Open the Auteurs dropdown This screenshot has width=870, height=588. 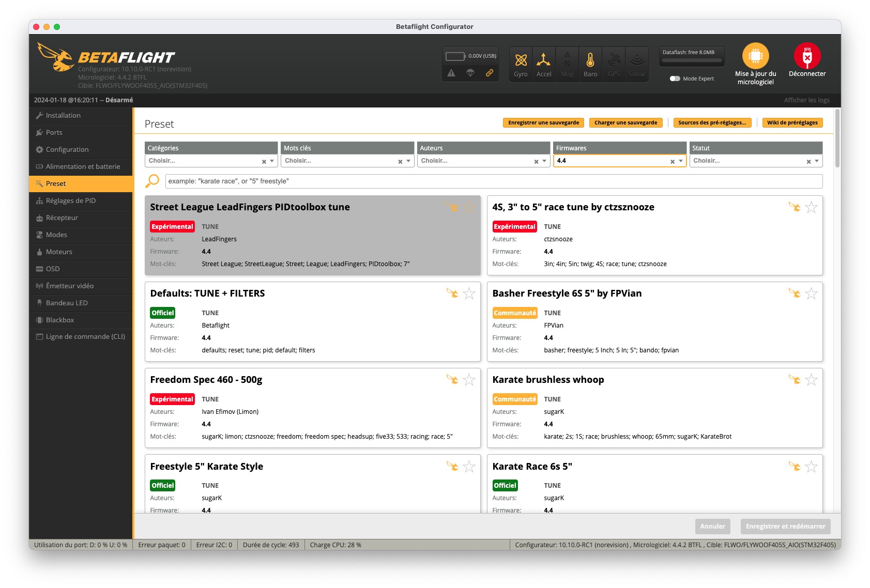[483, 161]
